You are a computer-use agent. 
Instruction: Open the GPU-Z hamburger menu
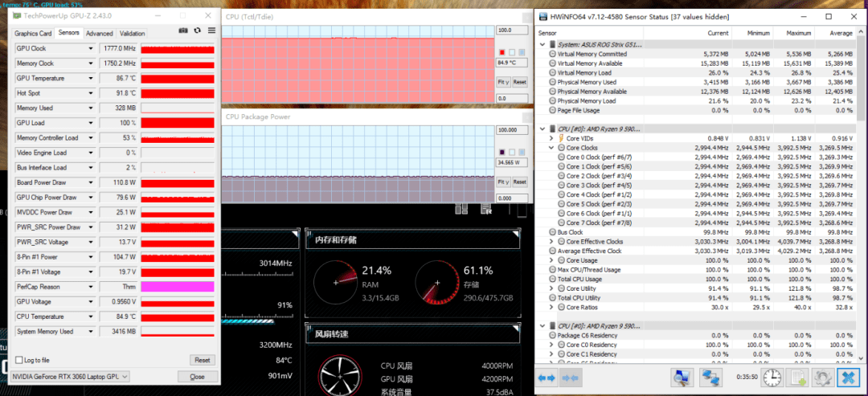(211, 31)
